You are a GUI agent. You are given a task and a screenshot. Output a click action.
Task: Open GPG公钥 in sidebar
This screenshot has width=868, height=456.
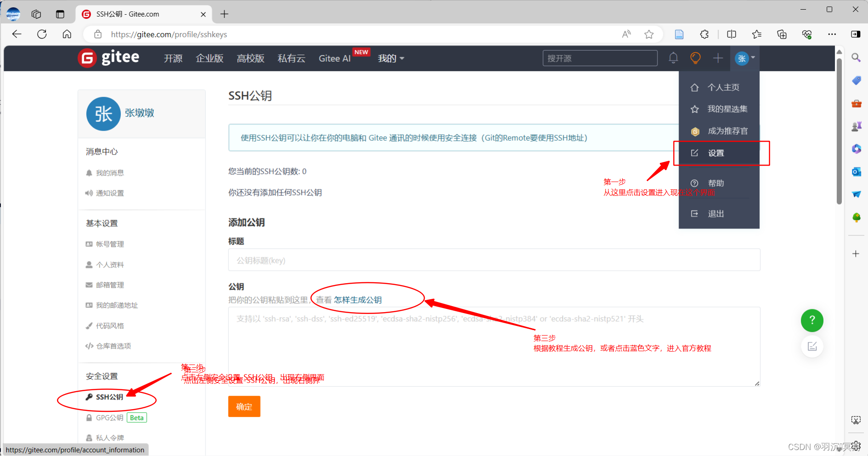point(105,417)
